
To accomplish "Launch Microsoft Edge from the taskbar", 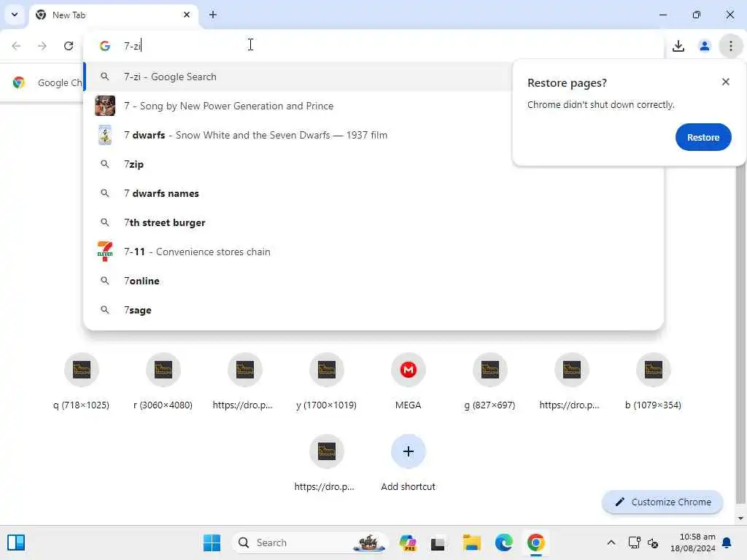I will click(x=504, y=542).
